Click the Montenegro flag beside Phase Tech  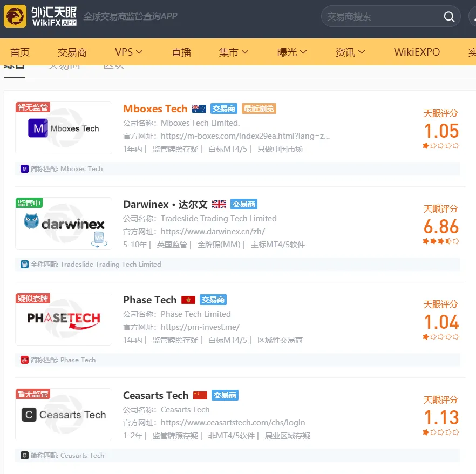tap(188, 300)
